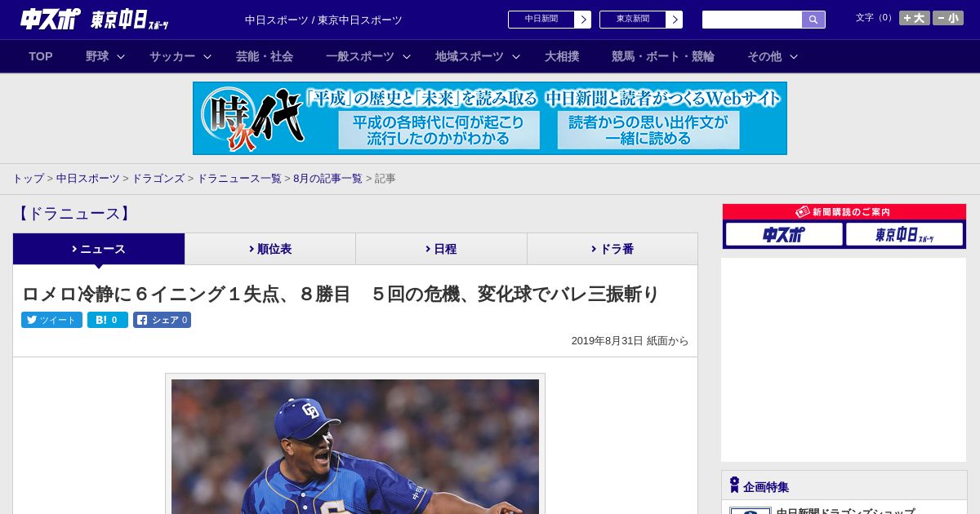Open the 地域スポーツ menu

coord(470,56)
